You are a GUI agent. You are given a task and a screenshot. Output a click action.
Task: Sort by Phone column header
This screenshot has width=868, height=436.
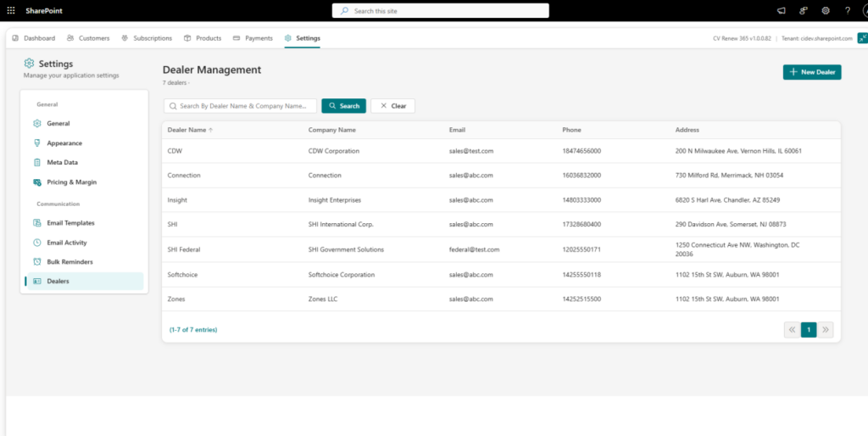(572, 130)
